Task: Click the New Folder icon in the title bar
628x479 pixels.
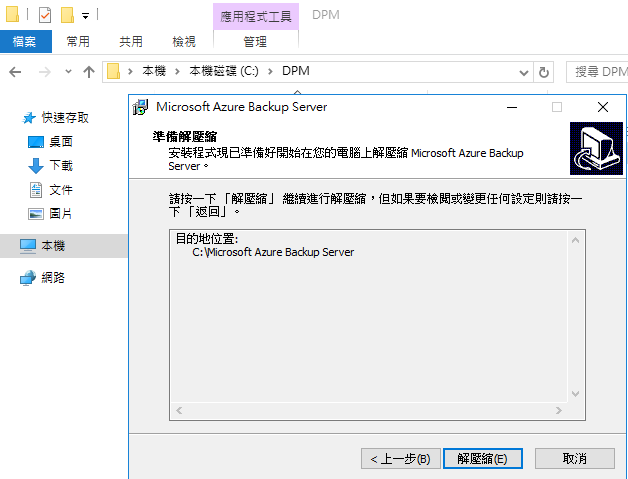Action: [x=67, y=15]
